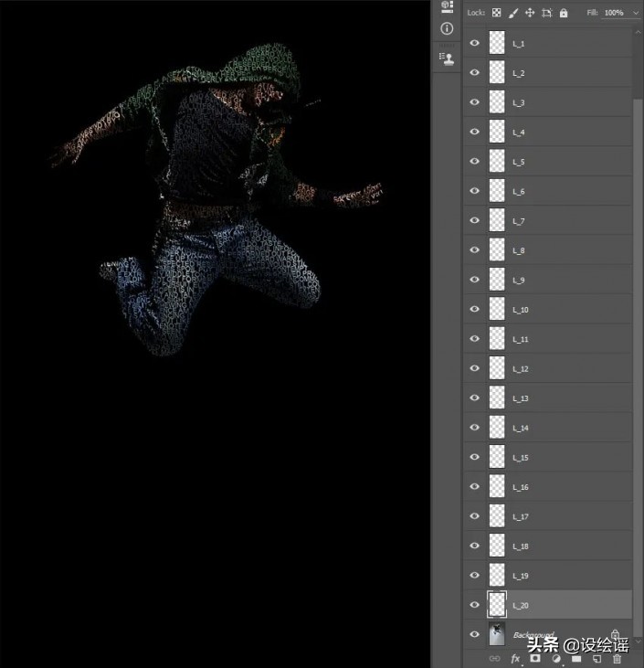Image resolution: width=644 pixels, height=668 pixels.
Task: Click the lock transparent pixels icon
Action: 496,13
